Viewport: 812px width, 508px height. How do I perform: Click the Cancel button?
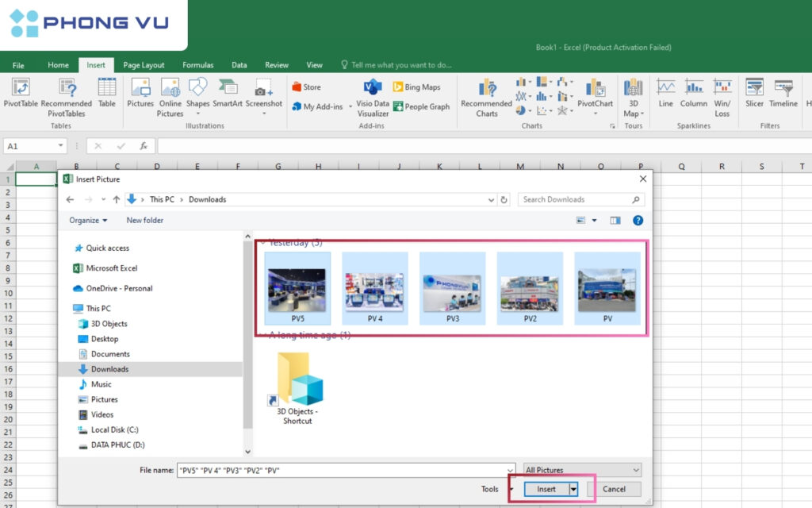[x=615, y=489]
